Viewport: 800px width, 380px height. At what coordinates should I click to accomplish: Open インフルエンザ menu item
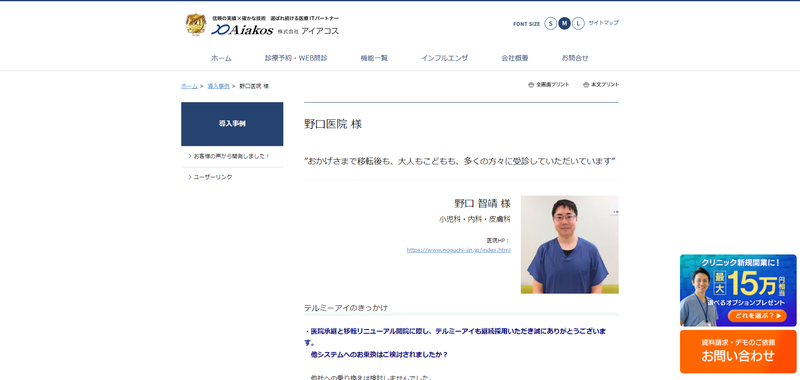pos(444,58)
